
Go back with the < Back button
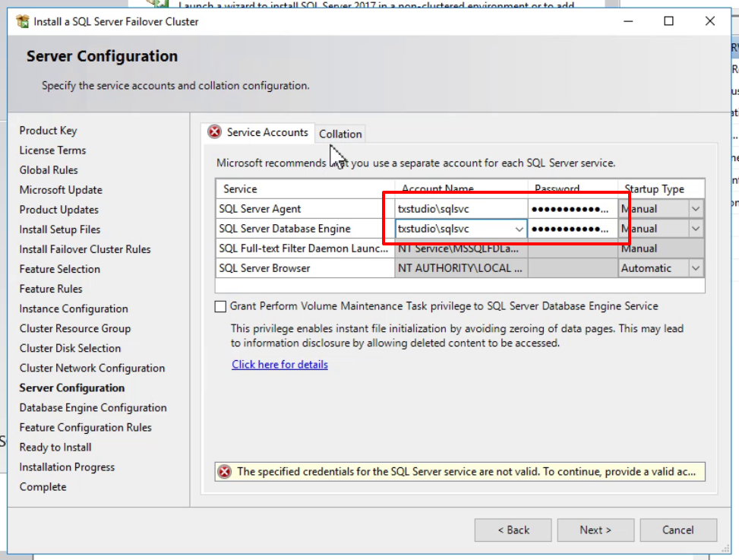tap(513, 530)
